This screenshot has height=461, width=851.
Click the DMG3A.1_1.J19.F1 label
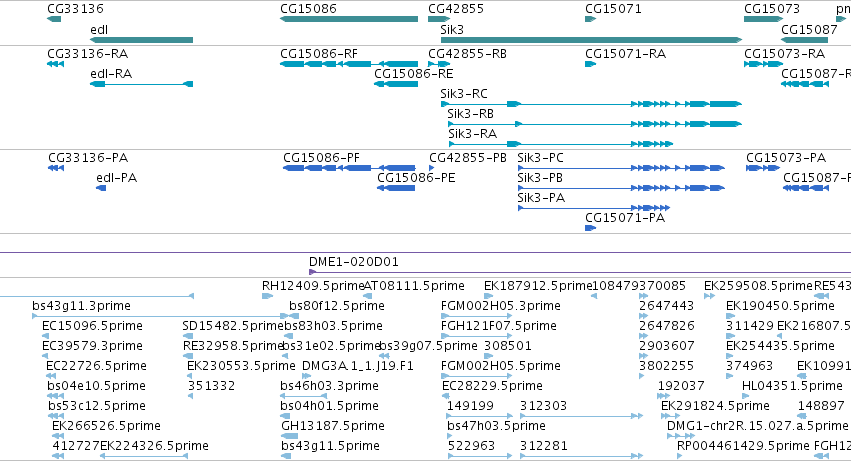pyautogui.click(x=358, y=366)
